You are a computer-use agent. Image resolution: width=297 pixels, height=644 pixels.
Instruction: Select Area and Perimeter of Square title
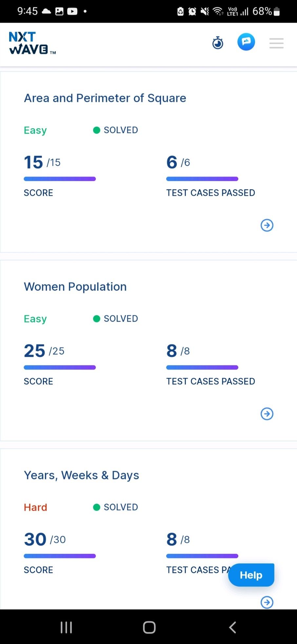click(x=105, y=98)
